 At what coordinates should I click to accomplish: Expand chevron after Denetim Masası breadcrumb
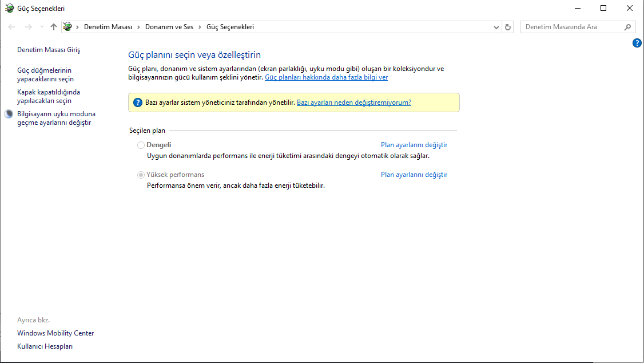point(138,27)
